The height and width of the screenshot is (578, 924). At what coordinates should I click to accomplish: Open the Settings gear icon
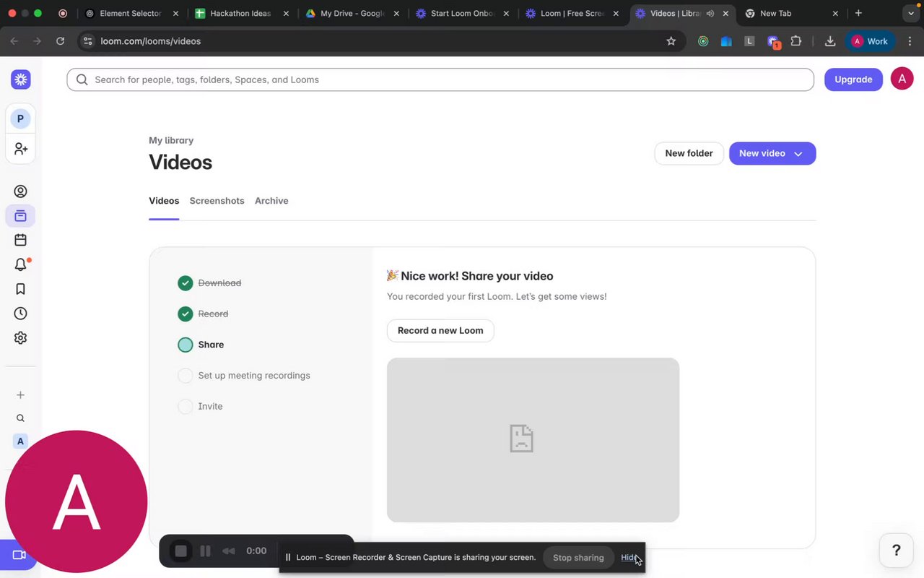pos(20,337)
